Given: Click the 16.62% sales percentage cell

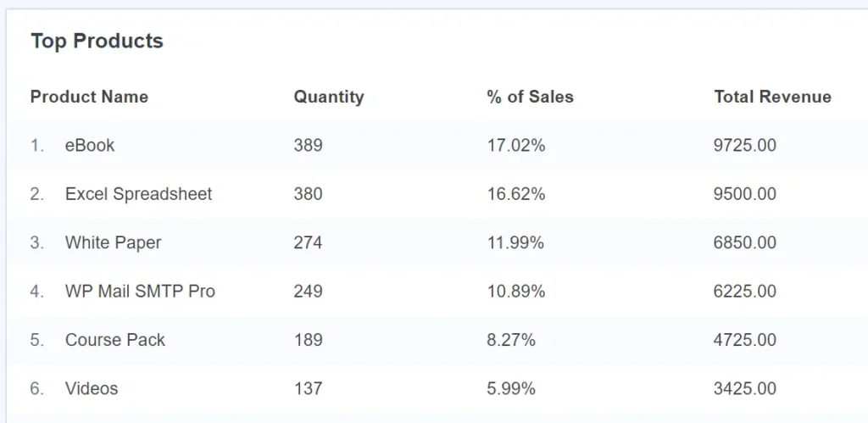Looking at the screenshot, I should point(516,194).
